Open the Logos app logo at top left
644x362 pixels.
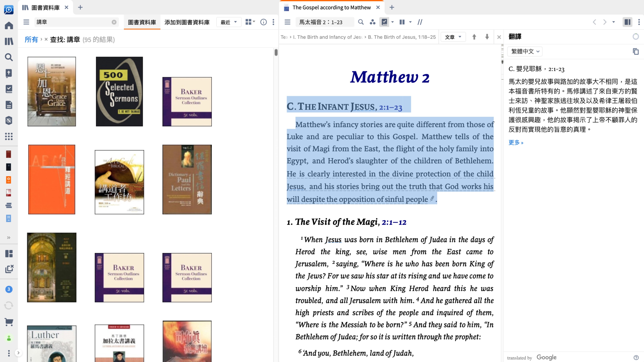click(9, 10)
